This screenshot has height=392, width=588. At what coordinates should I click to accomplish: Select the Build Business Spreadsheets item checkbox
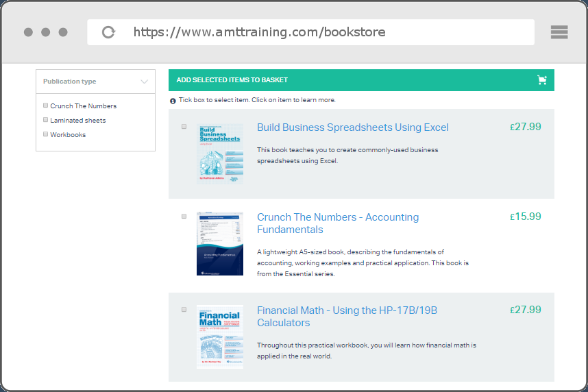184,127
